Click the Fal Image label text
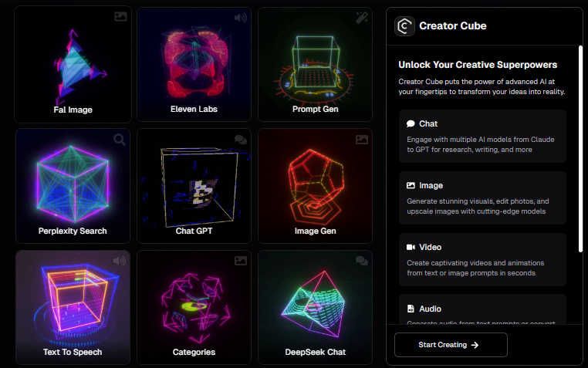The image size is (588, 368). coord(73,110)
